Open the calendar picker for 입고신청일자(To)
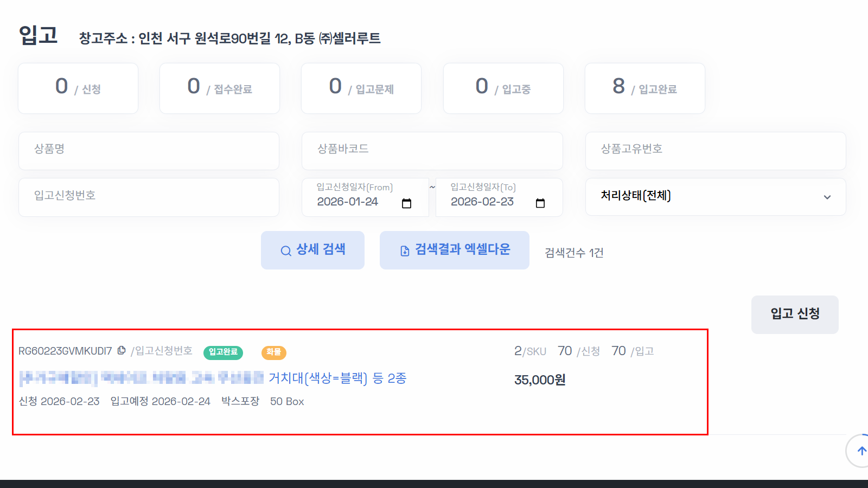868x488 pixels. pyautogui.click(x=540, y=203)
